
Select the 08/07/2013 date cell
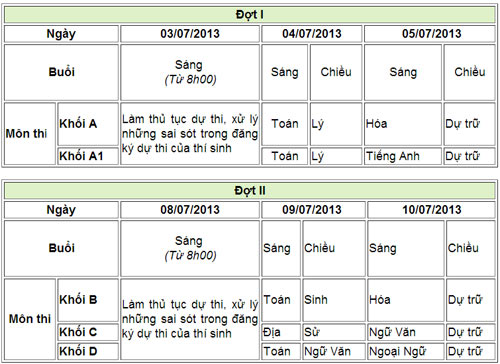click(190, 210)
